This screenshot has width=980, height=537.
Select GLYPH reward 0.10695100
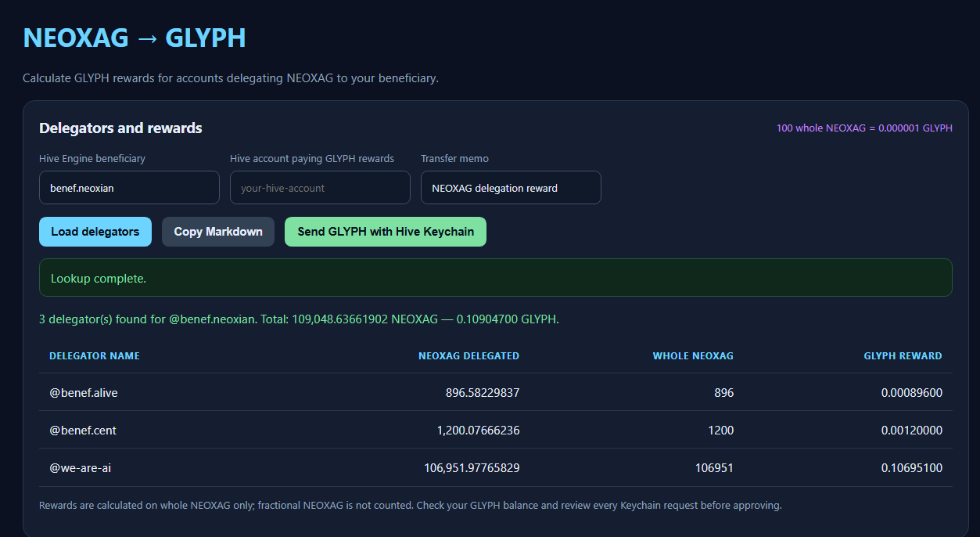912,468
